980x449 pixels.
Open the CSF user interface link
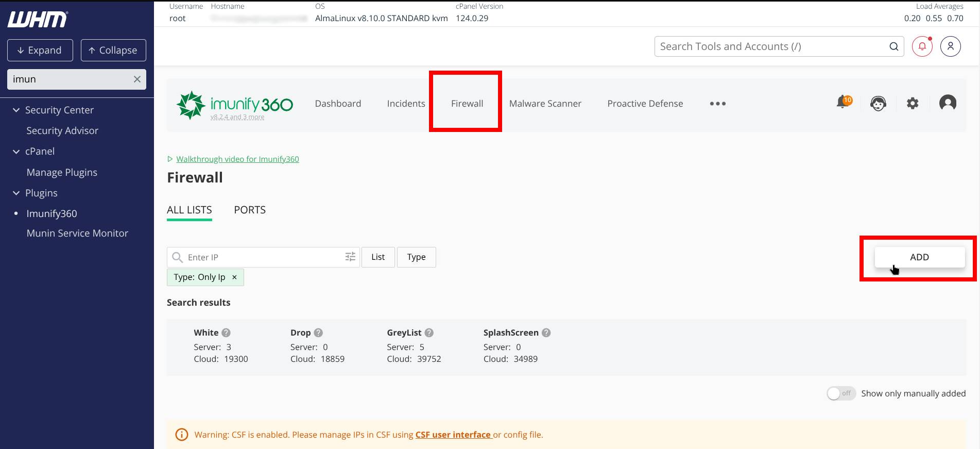coord(453,435)
